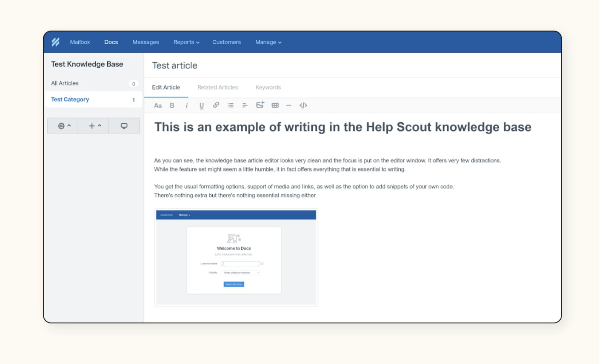
Task: Expand the Manage dropdown menu
Action: [268, 42]
